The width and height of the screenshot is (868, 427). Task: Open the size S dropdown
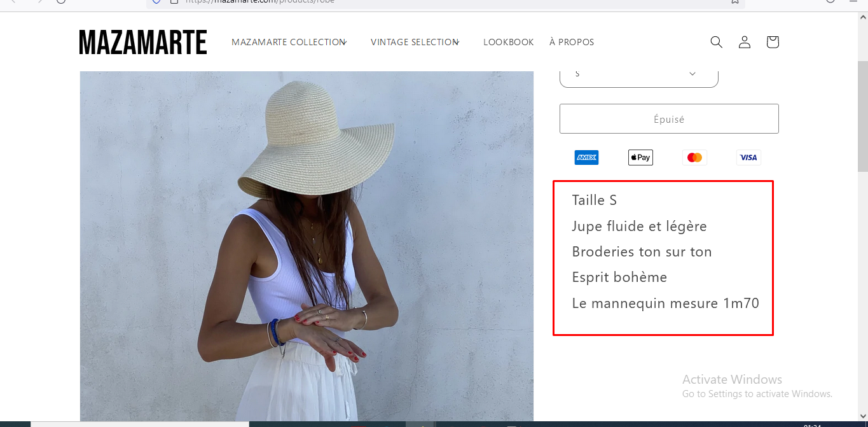pyautogui.click(x=639, y=76)
